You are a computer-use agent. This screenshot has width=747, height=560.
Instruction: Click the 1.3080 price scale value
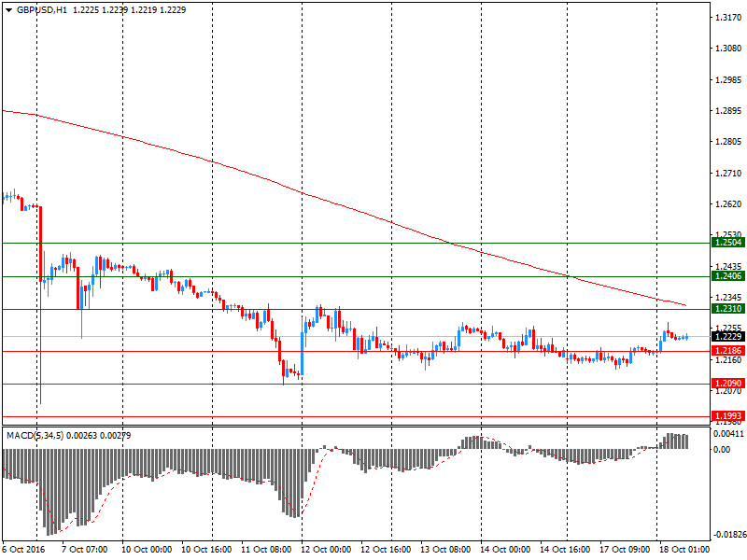[728, 49]
